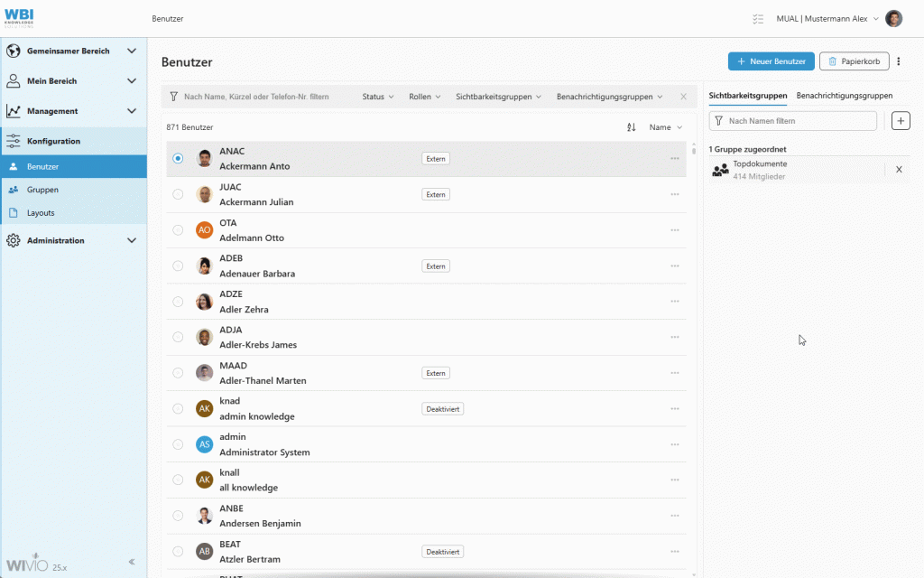Image resolution: width=924 pixels, height=578 pixels.
Task: Open the Administration menu
Action: 56,240
